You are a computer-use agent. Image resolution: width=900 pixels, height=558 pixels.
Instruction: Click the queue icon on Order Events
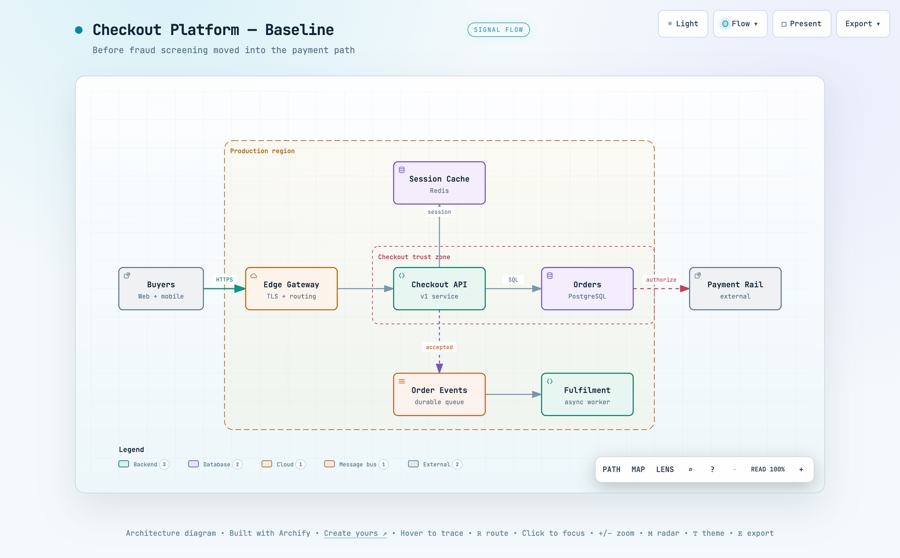(402, 381)
